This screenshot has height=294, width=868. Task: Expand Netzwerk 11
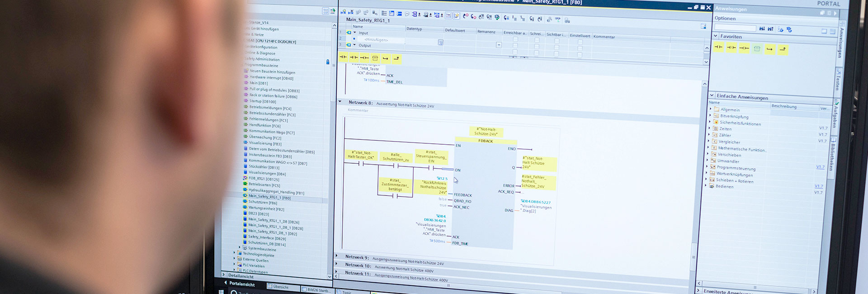(336, 272)
